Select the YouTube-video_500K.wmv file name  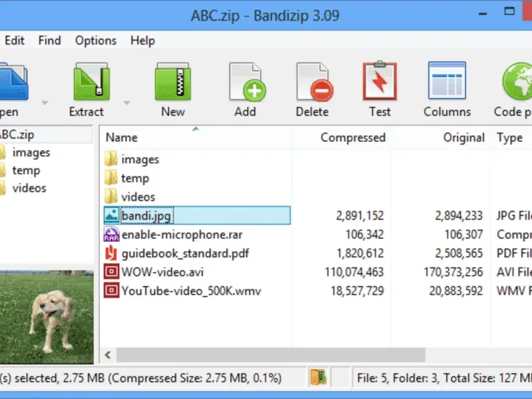click(192, 291)
